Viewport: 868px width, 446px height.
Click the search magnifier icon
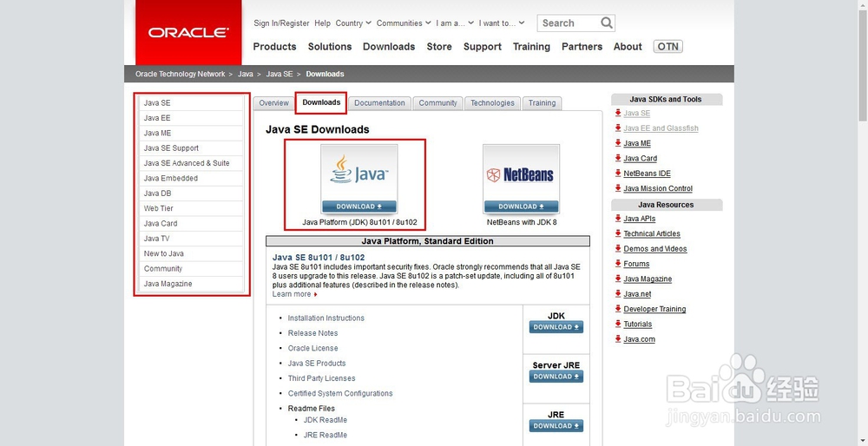(607, 23)
